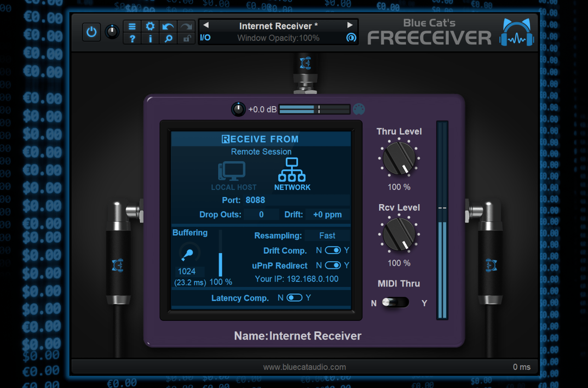Open the info 'i' icon

[150, 38]
